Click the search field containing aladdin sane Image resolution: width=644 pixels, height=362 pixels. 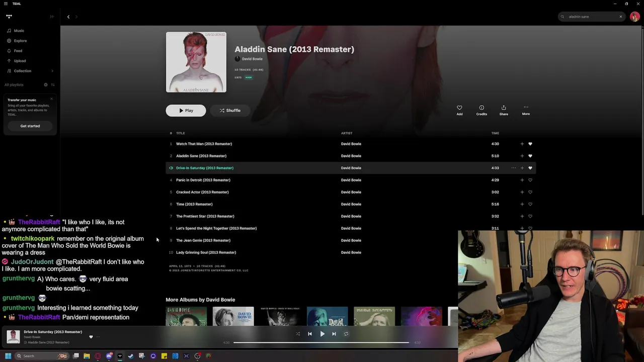click(591, 17)
